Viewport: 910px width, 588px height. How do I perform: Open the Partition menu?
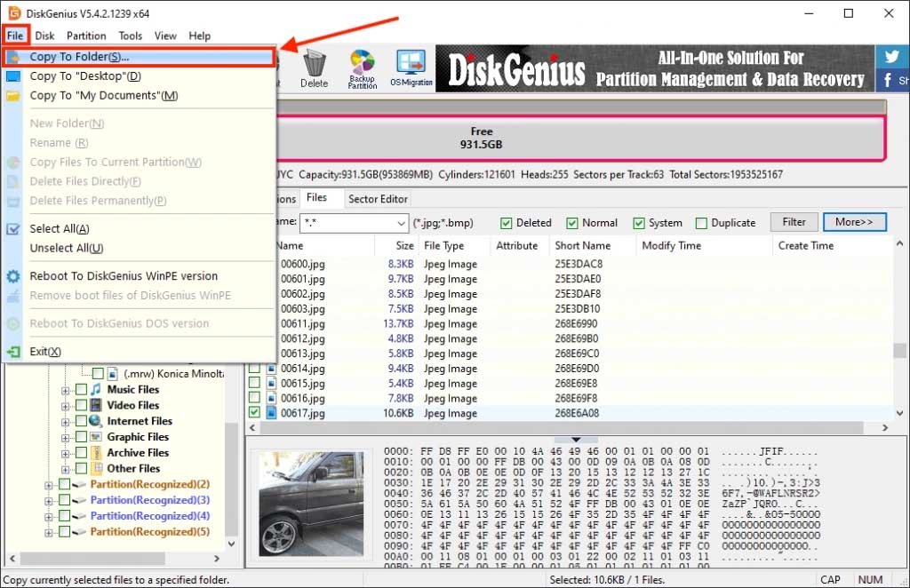[x=86, y=36]
